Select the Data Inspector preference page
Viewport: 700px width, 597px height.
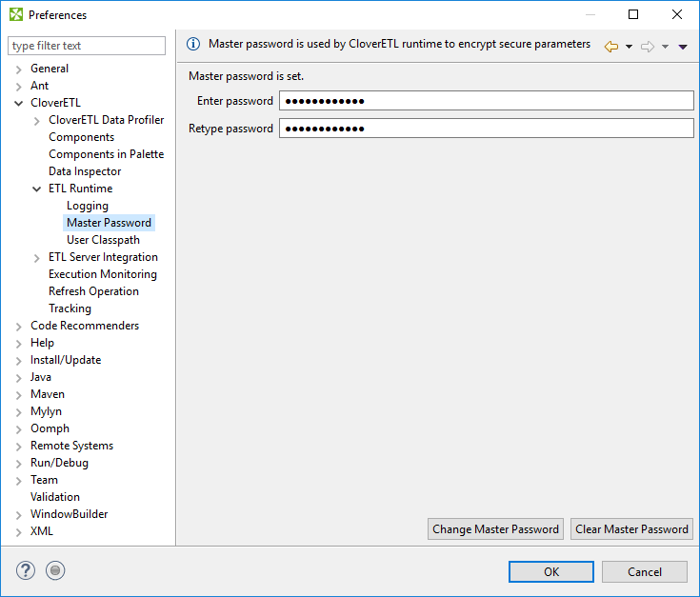pos(85,171)
